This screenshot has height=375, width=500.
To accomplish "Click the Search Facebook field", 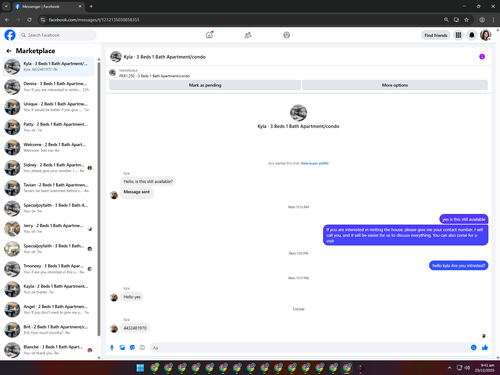I will click(x=58, y=35).
